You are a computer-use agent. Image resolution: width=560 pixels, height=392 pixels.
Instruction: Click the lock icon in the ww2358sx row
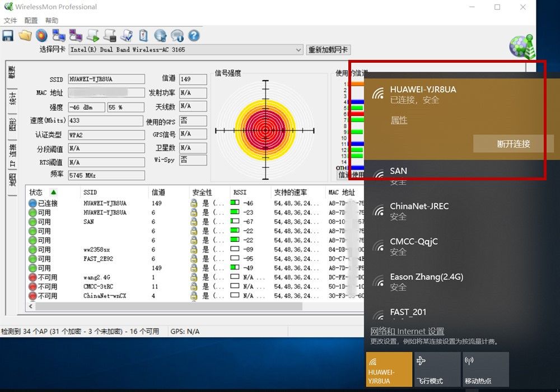tap(194, 250)
